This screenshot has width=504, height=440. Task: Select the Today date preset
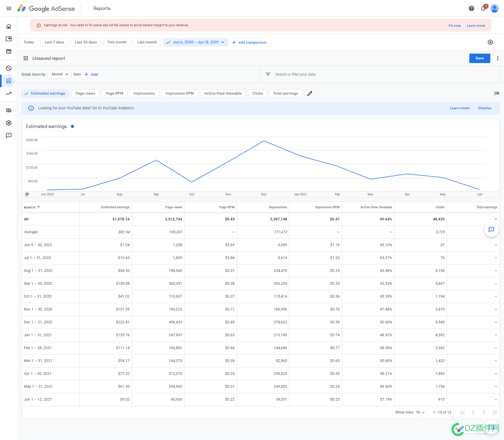[29, 42]
